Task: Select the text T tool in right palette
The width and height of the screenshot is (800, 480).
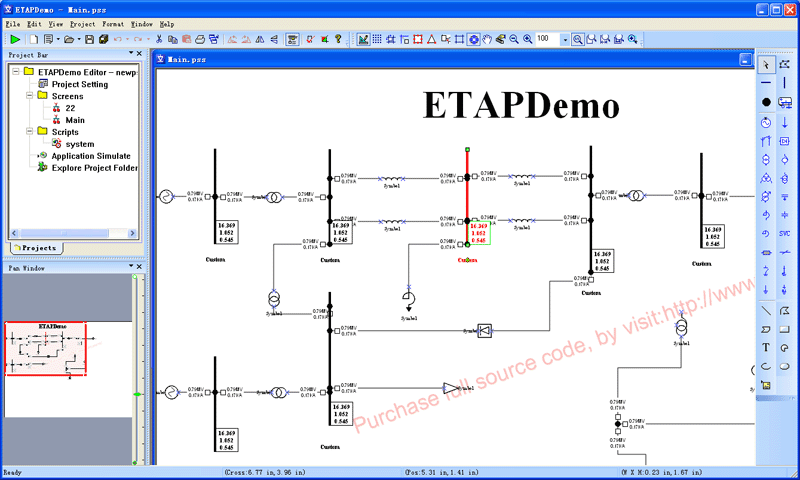Action: click(766, 347)
